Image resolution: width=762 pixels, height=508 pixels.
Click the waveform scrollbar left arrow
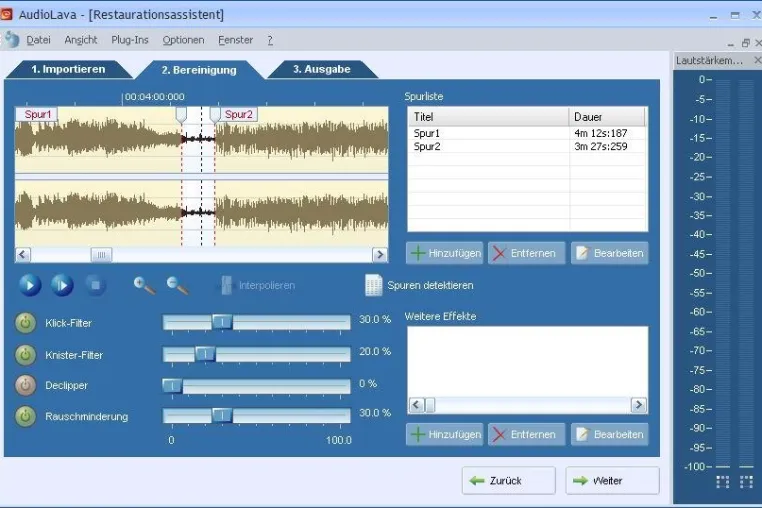(23, 254)
